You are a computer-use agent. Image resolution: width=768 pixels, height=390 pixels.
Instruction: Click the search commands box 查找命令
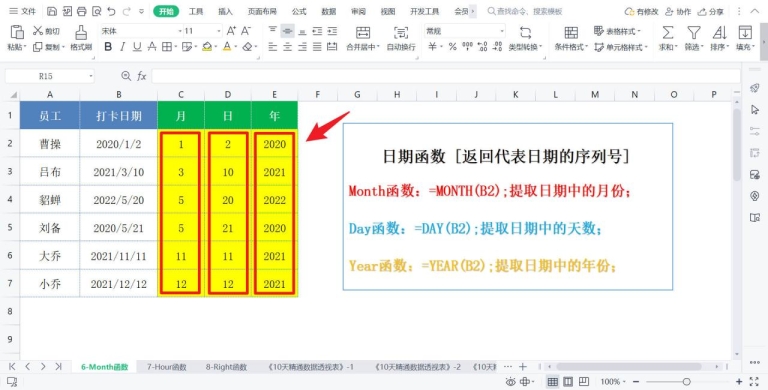coord(525,11)
